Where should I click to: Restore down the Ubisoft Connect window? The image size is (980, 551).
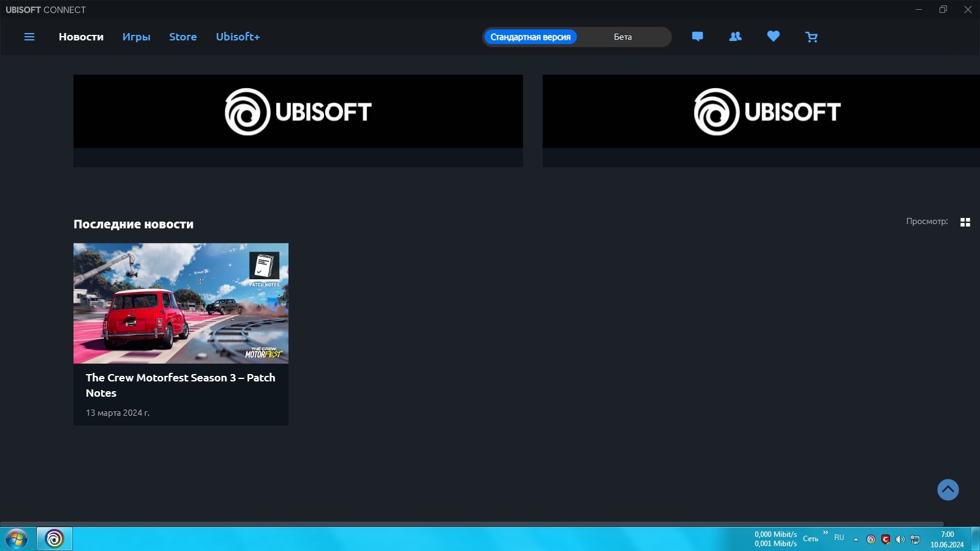click(x=943, y=9)
